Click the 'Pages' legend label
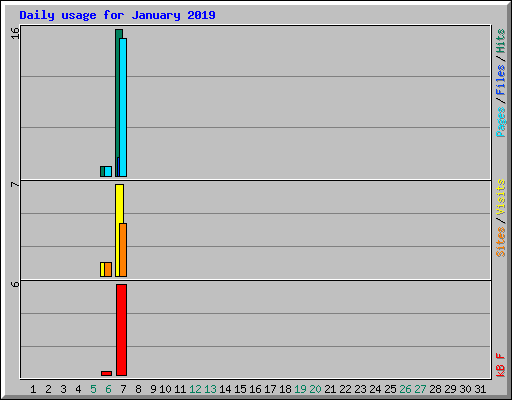 [501, 122]
